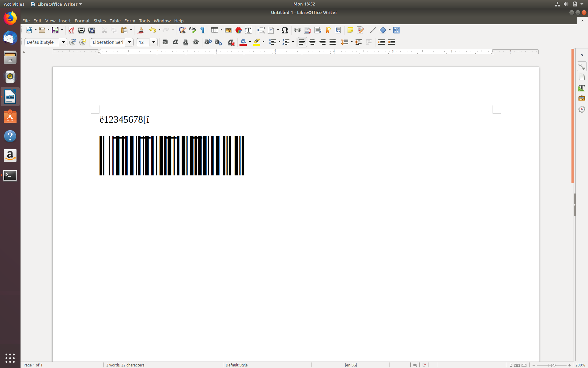Open a file with Open icon
The image size is (588, 368).
point(42,30)
